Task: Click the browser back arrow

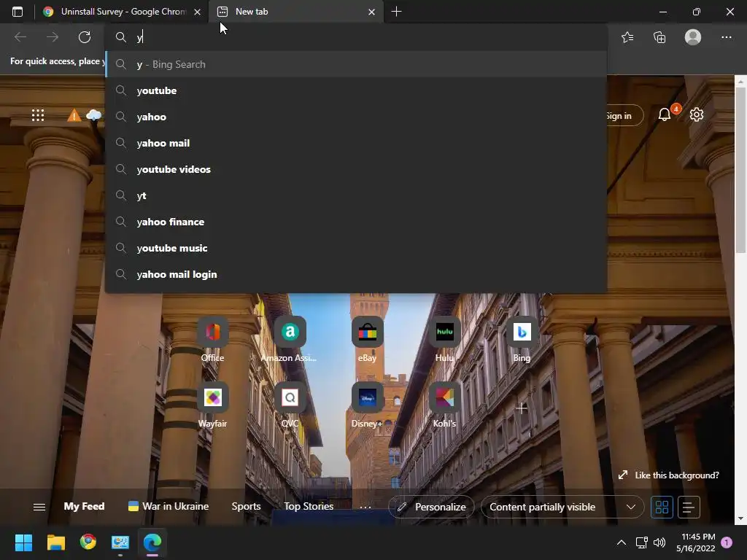Action: click(x=20, y=37)
